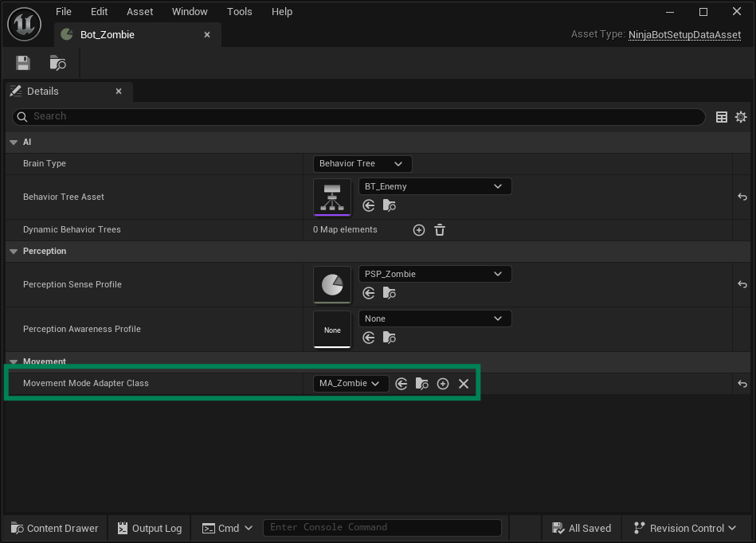Image resolution: width=756 pixels, height=543 pixels.
Task: Open the property matrix icon
Action: click(x=721, y=116)
